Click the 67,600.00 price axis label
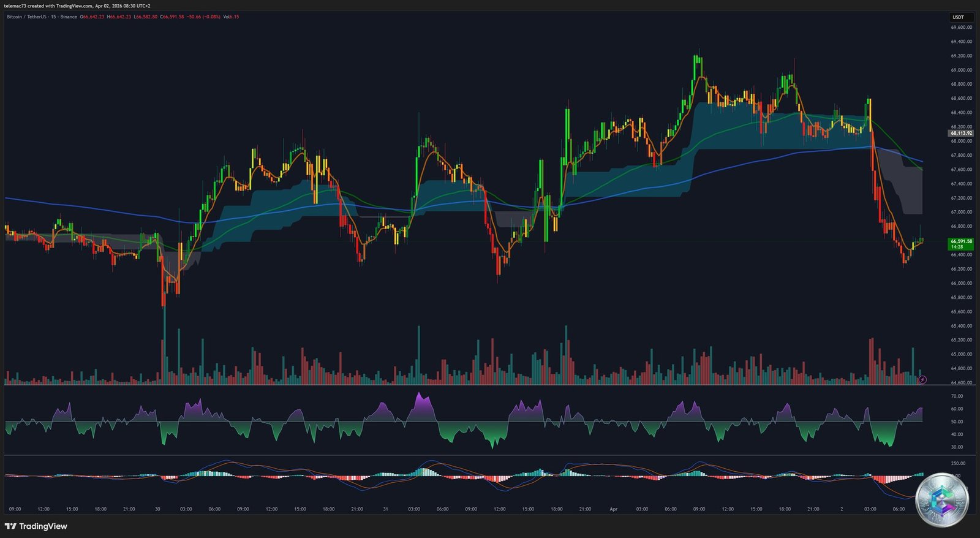 (962, 170)
